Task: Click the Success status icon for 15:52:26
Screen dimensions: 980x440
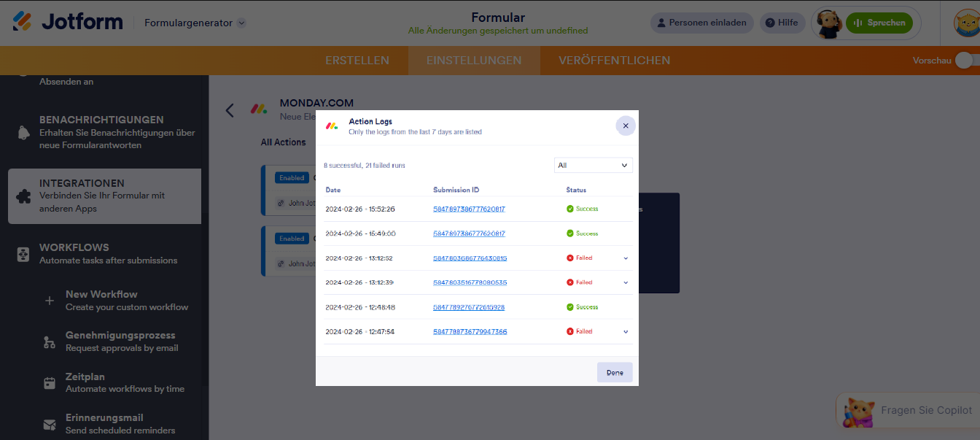Action: click(570, 209)
